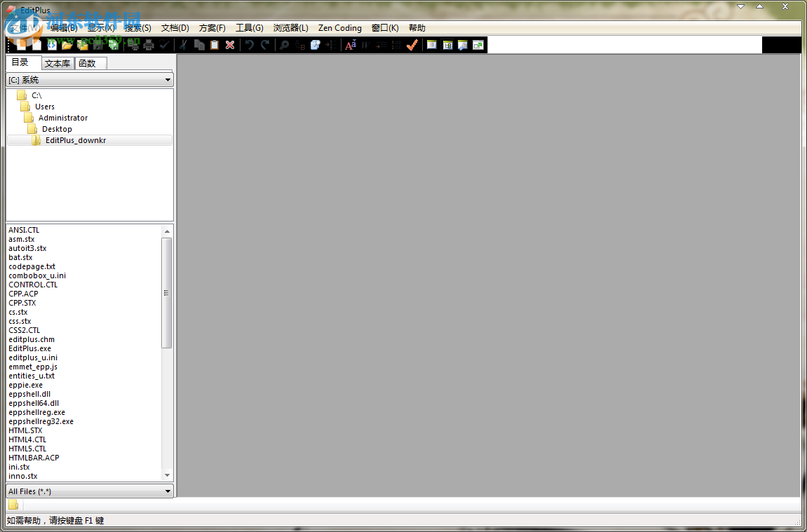Select HTMLBAR.ACP in file list
The width and height of the screenshot is (807, 532).
coord(34,458)
